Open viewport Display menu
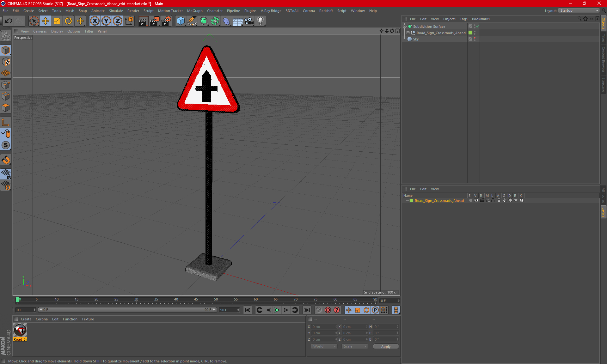This screenshot has height=364, width=607. tap(57, 31)
